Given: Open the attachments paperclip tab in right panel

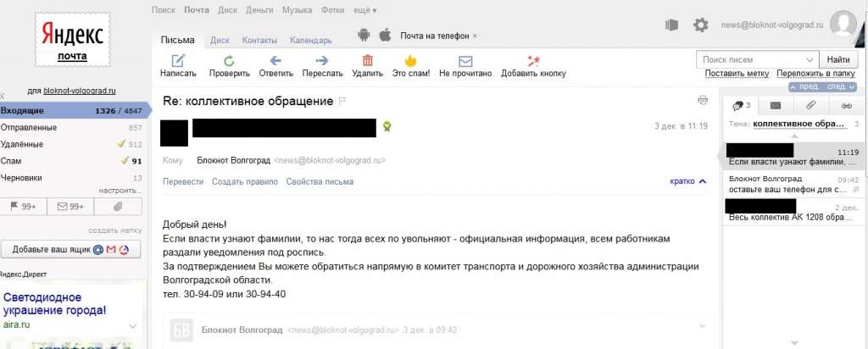Looking at the screenshot, I should tap(810, 106).
